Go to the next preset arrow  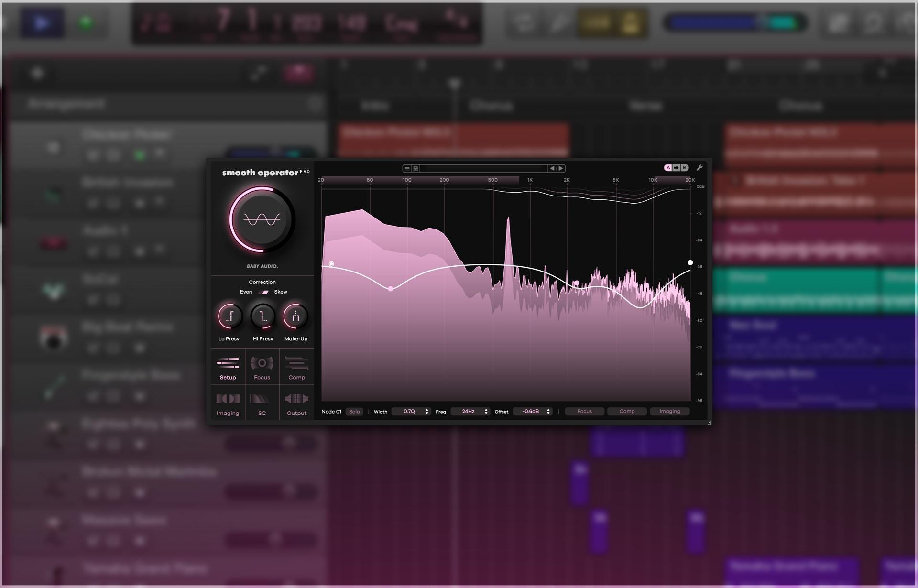(x=561, y=168)
